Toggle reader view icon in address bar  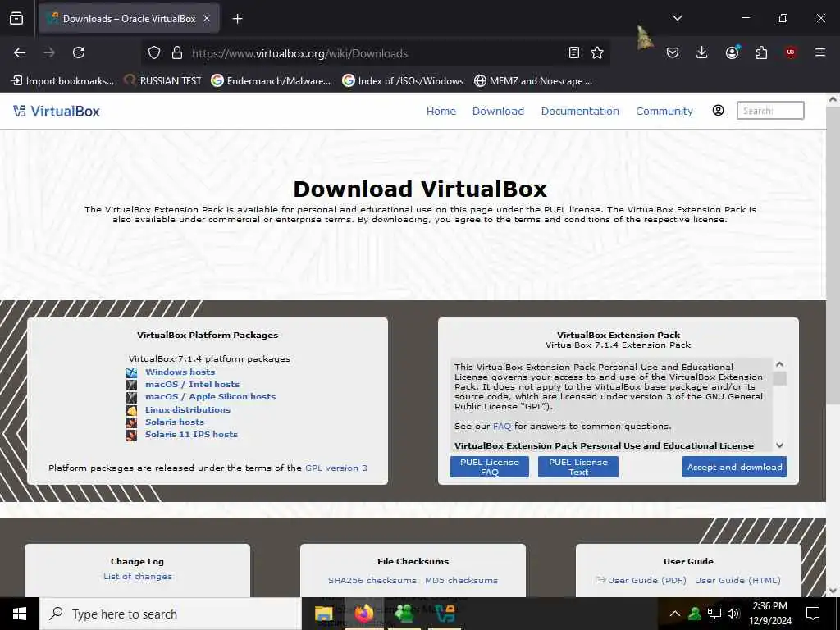tap(573, 52)
